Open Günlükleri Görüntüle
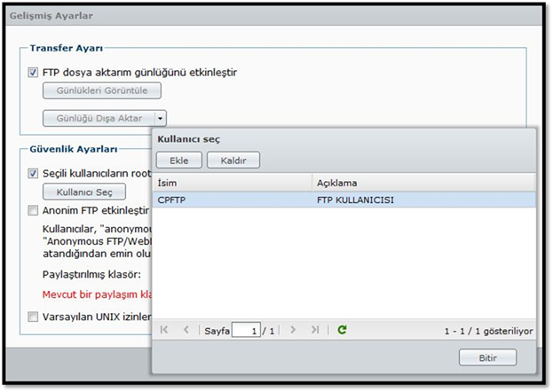553x392 pixels. click(x=102, y=90)
